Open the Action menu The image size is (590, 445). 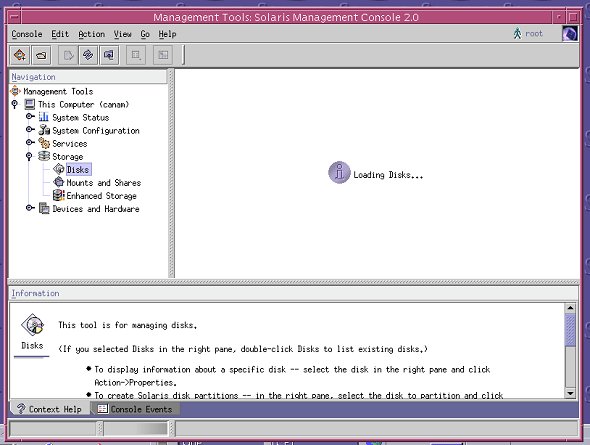91,34
